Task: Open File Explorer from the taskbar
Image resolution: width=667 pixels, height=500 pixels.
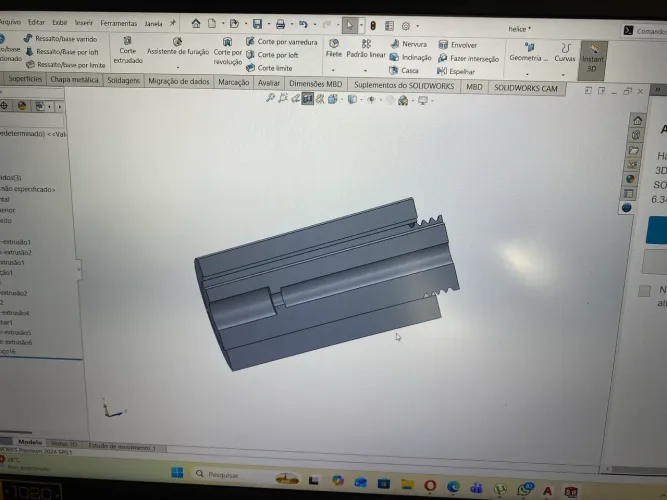Action: click(x=407, y=484)
